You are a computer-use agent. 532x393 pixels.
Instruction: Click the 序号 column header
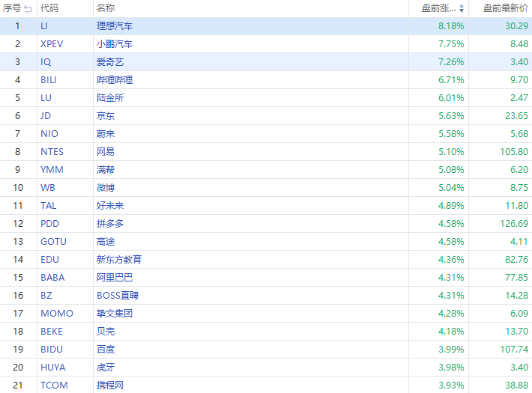pos(12,8)
